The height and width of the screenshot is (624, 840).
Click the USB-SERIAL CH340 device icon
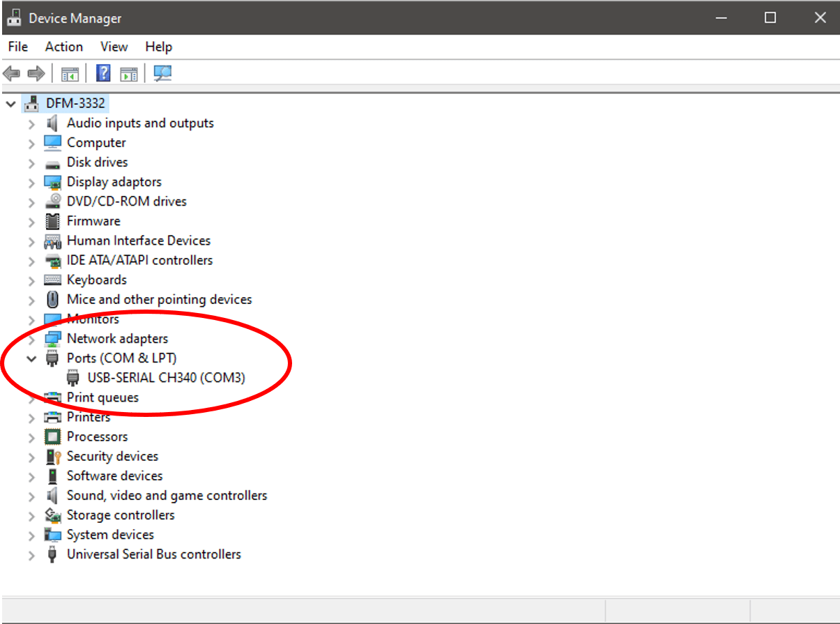pyautogui.click(x=72, y=378)
